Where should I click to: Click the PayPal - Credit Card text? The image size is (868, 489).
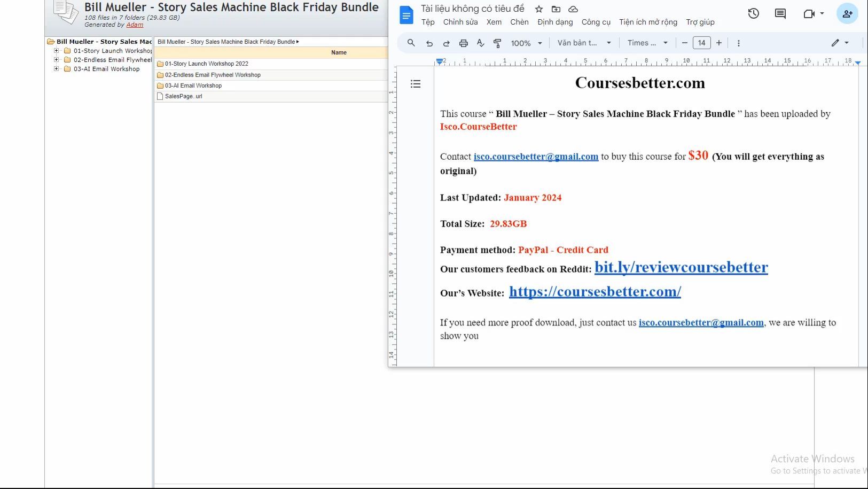click(563, 250)
